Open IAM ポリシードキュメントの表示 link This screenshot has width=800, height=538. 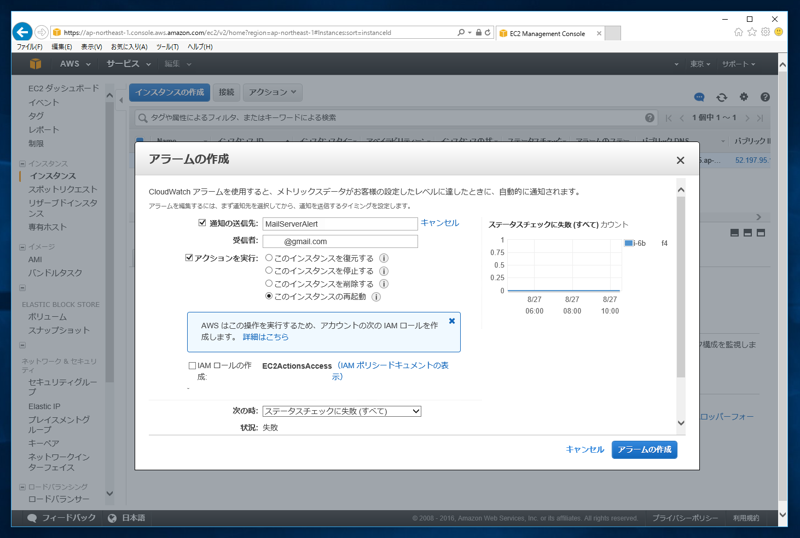click(393, 371)
